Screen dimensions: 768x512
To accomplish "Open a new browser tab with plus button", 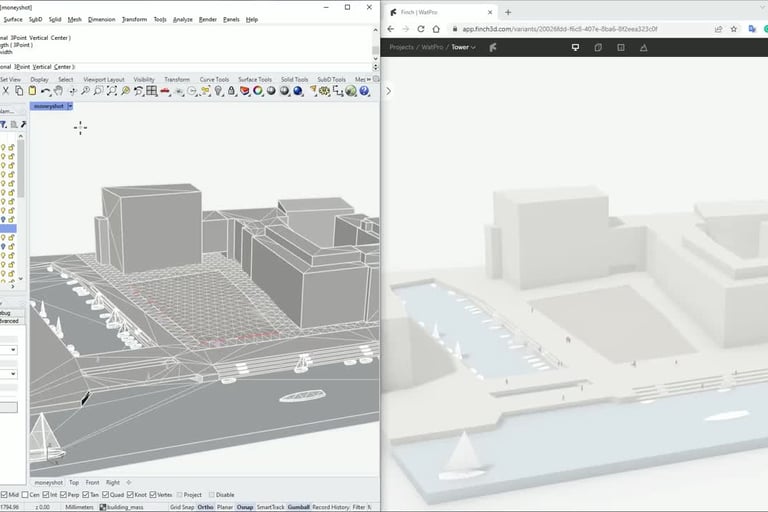I will [x=508, y=12].
